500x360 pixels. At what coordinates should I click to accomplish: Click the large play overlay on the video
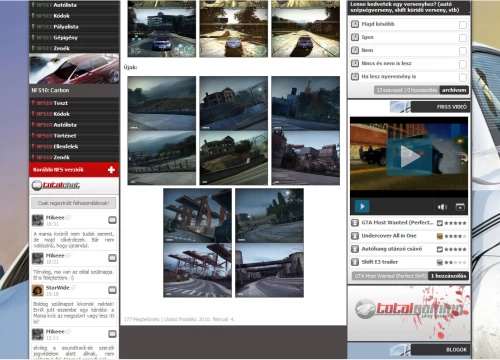[x=409, y=157]
